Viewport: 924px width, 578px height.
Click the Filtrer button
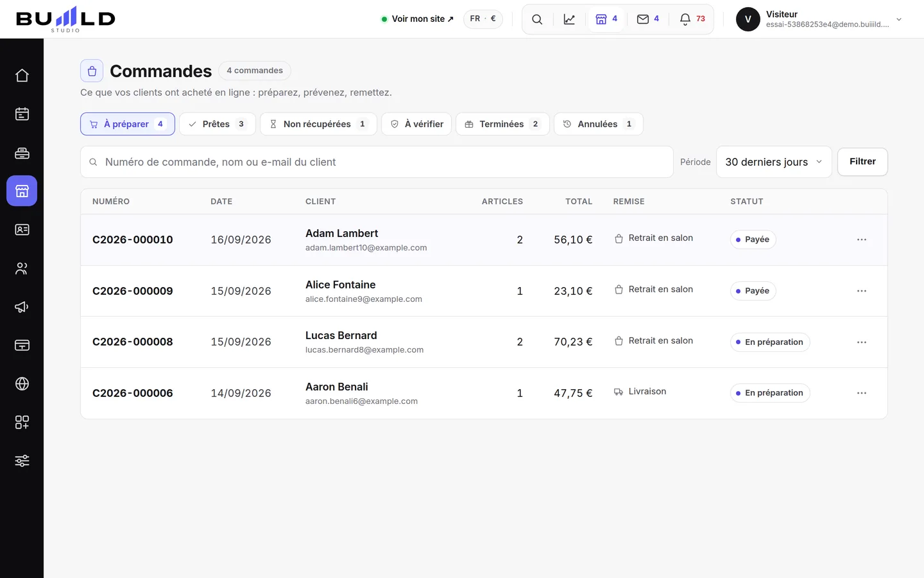(x=862, y=162)
